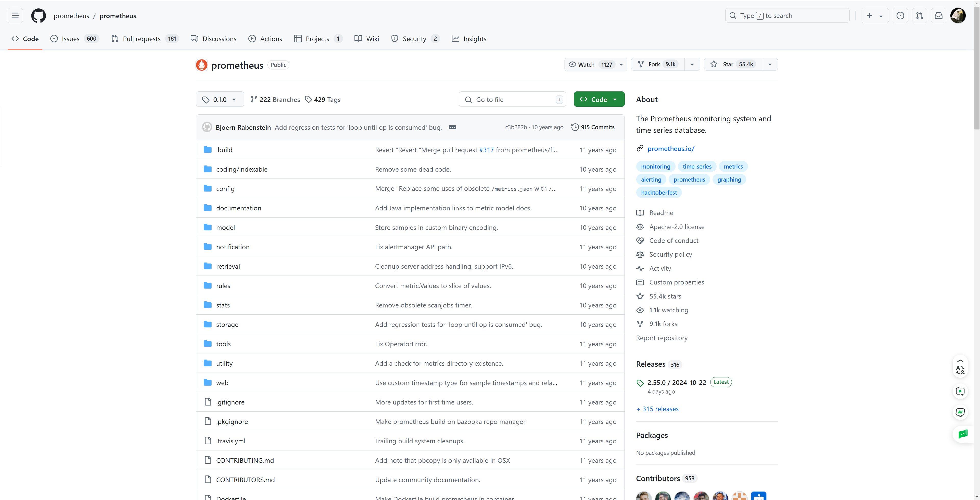
Task: Visit the prometheus.io website link
Action: coord(671,149)
